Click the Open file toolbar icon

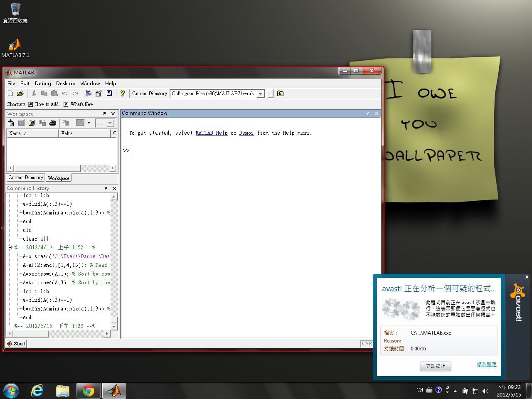pos(20,94)
